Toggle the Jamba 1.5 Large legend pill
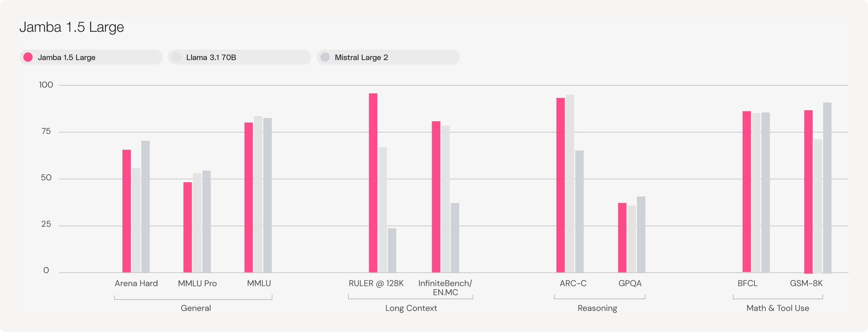Image resolution: width=868 pixels, height=332 pixels. tap(91, 57)
